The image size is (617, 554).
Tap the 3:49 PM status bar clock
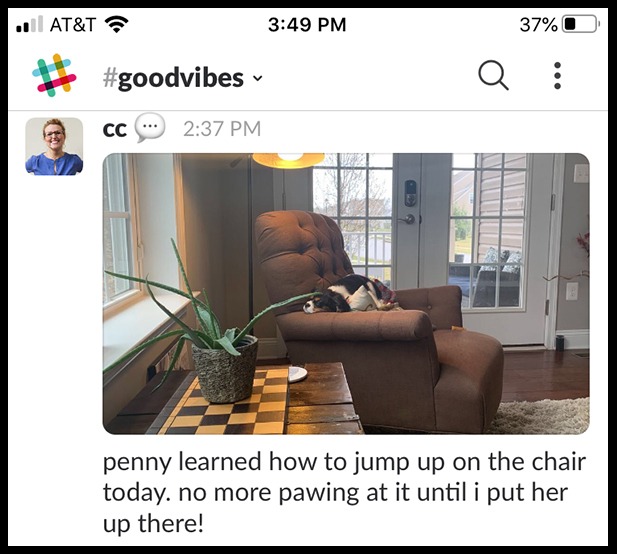307,24
